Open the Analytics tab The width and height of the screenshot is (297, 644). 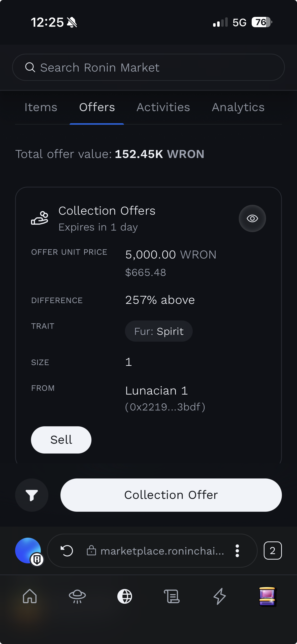pos(238,107)
